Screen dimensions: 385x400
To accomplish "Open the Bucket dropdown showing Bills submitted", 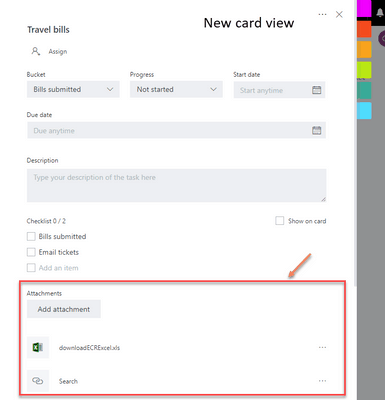I will [73, 89].
